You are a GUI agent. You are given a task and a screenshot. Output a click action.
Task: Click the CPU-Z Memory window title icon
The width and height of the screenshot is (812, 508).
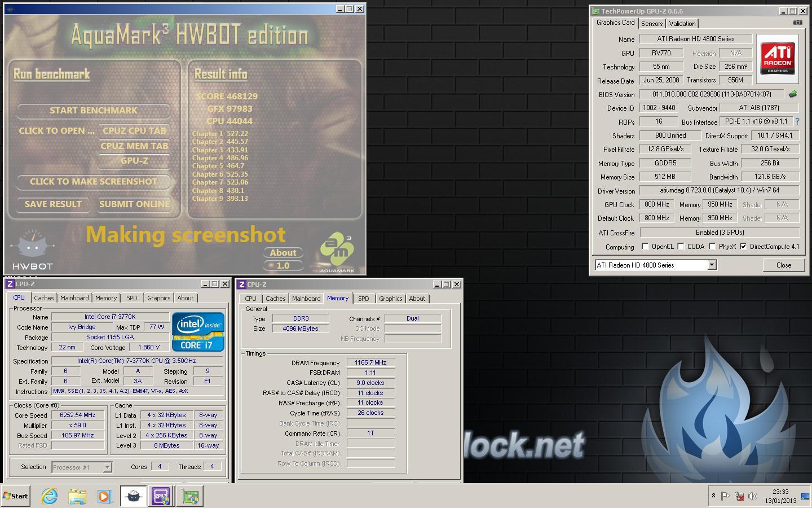[241, 284]
